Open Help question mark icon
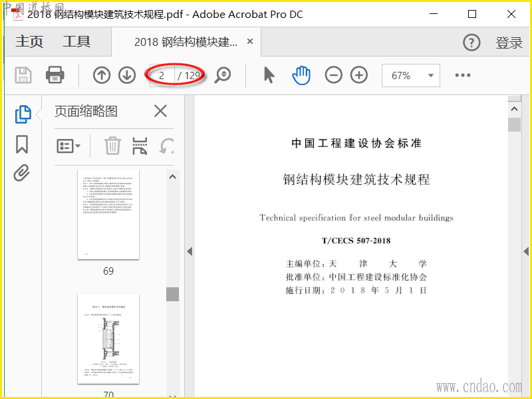The height and width of the screenshot is (399, 532). pyautogui.click(x=471, y=43)
